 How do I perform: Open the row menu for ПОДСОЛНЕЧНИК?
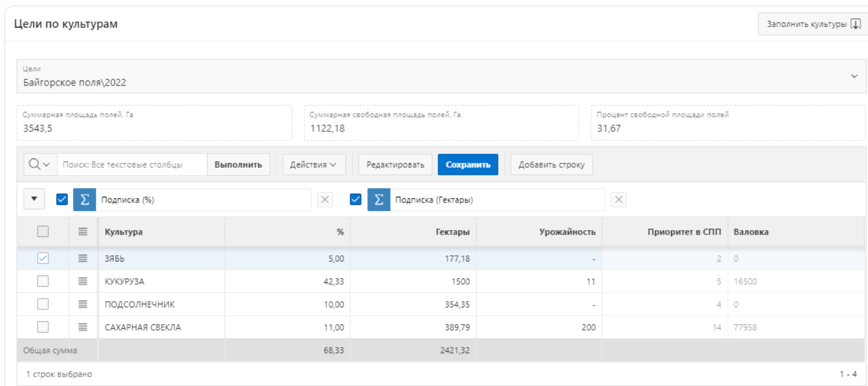pyautogui.click(x=83, y=304)
